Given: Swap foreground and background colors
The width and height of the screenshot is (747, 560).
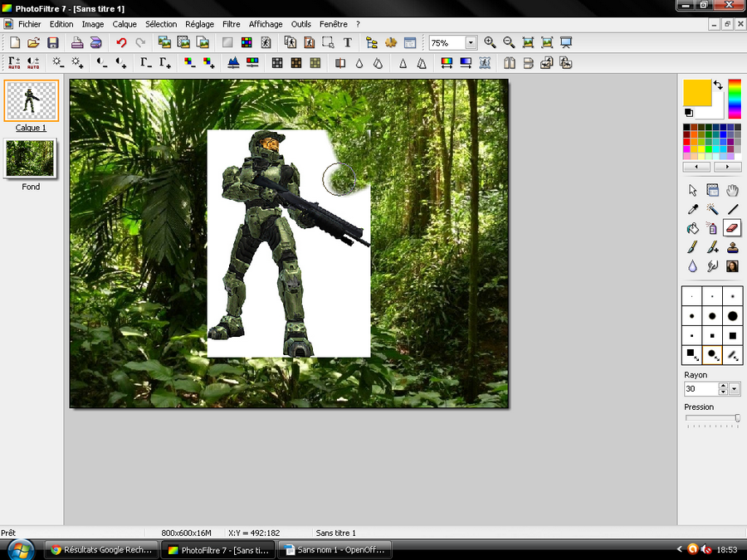Looking at the screenshot, I should (718, 85).
